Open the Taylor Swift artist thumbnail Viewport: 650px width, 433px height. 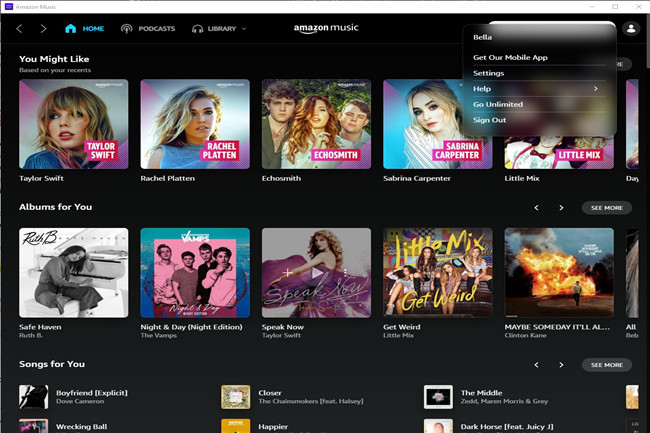pyautogui.click(x=74, y=124)
